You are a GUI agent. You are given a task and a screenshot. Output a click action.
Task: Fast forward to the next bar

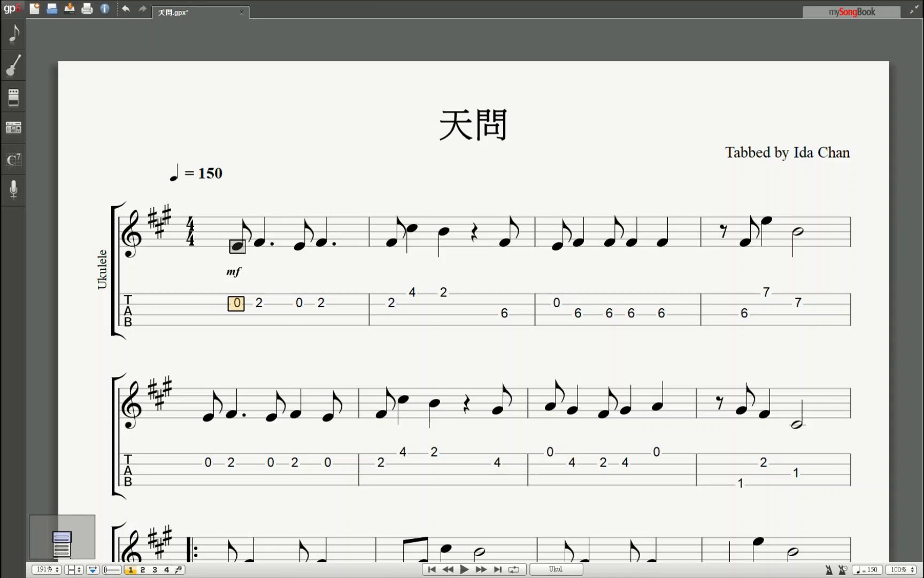[481, 569]
